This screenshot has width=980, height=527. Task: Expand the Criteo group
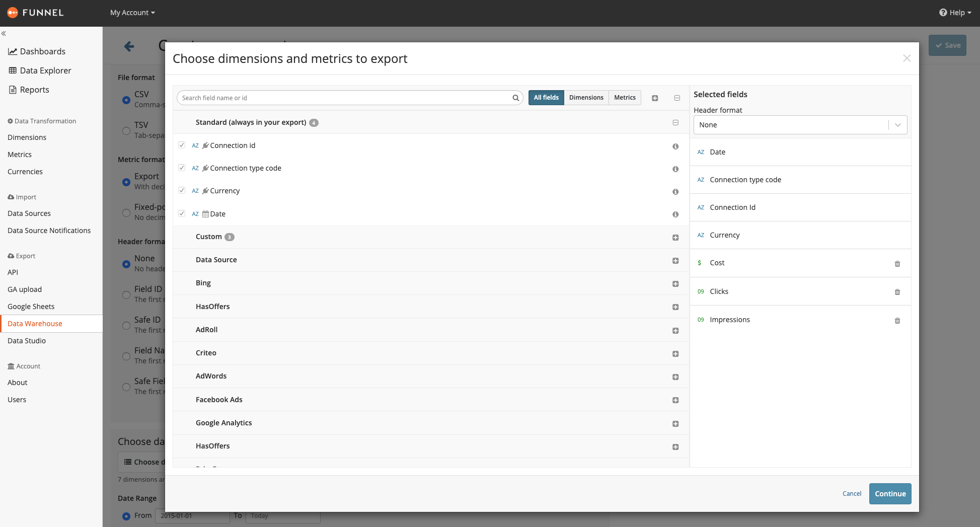675,354
